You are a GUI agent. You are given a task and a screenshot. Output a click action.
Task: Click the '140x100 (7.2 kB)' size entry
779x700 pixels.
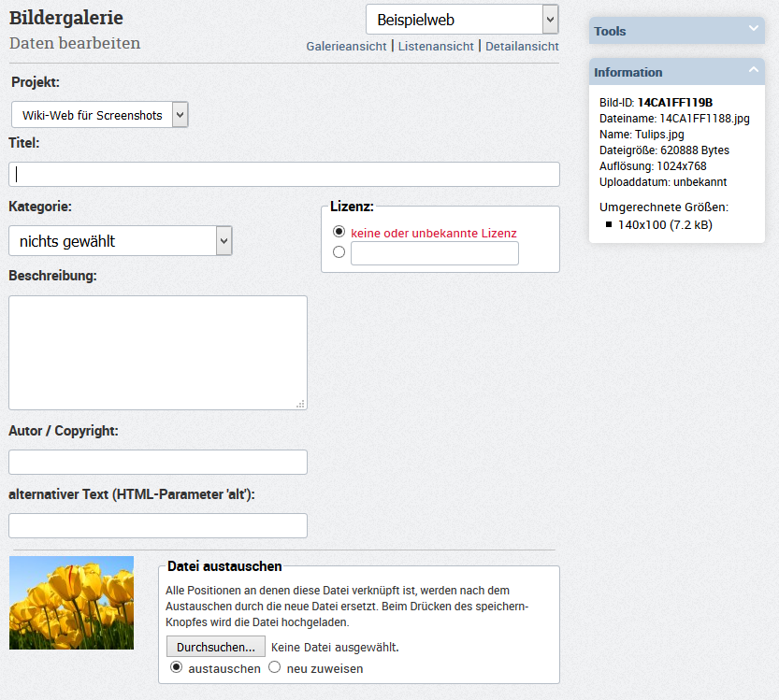point(665,225)
